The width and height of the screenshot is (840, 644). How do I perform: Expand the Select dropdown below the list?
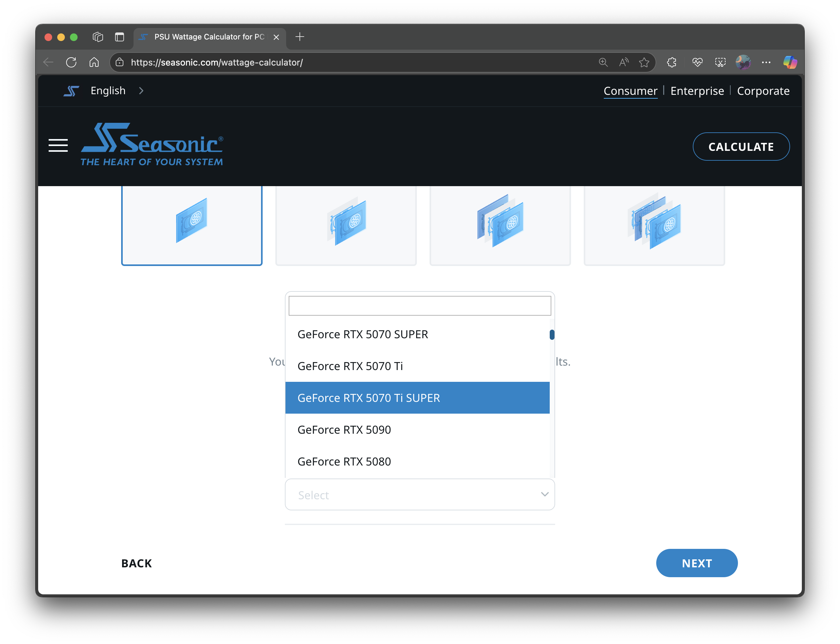coord(419,494)
